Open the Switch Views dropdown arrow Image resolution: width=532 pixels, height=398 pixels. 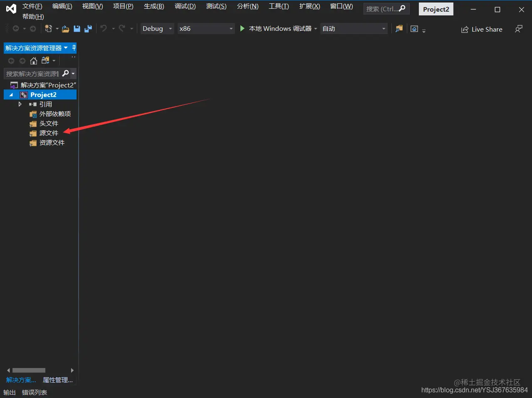click(54, 61)
